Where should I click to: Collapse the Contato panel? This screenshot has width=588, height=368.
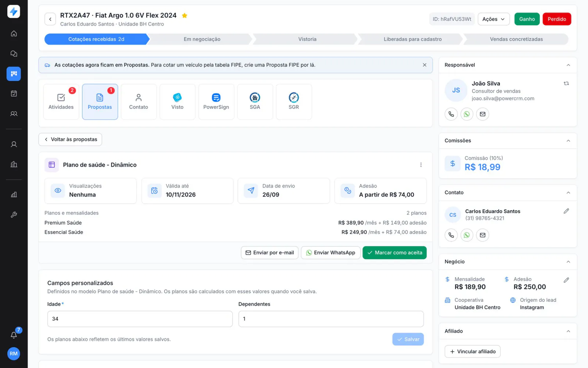pos(568,192)
